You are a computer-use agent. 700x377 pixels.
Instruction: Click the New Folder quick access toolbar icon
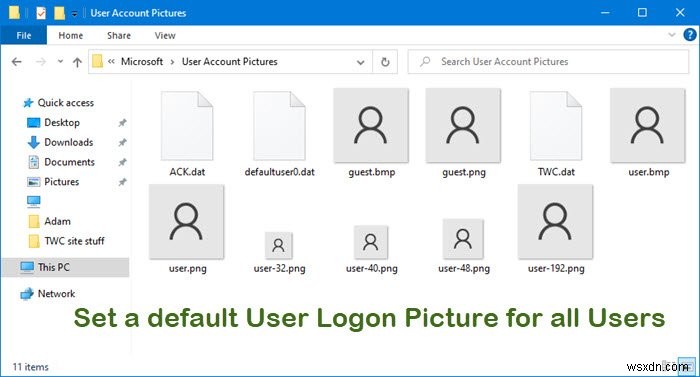[59, 13]
